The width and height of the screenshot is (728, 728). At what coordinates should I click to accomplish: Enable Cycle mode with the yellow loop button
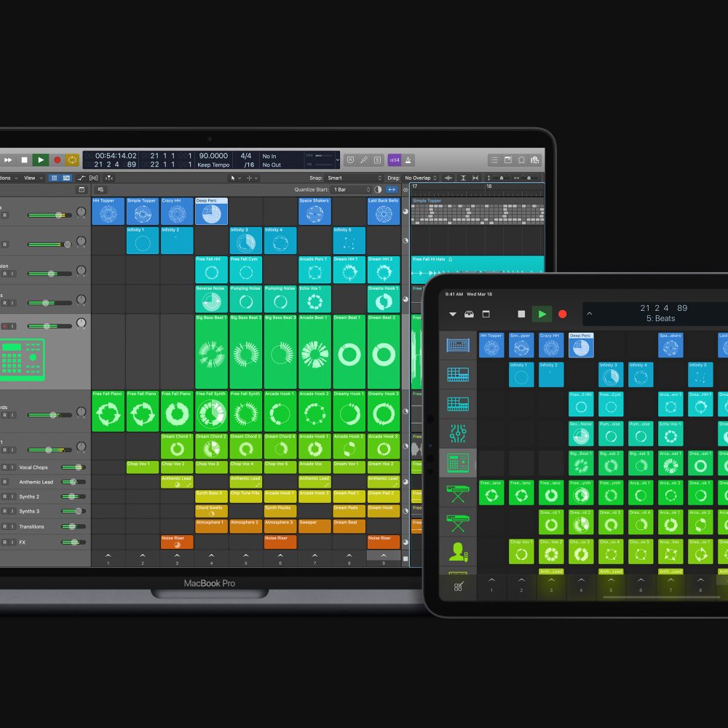[73, 159]
